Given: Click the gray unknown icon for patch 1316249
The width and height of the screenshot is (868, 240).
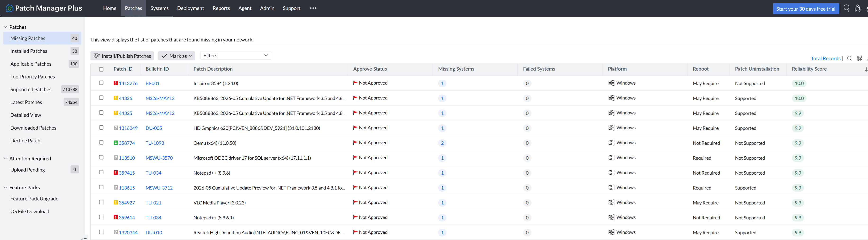Looking at the screenshot, I should 116,128.
